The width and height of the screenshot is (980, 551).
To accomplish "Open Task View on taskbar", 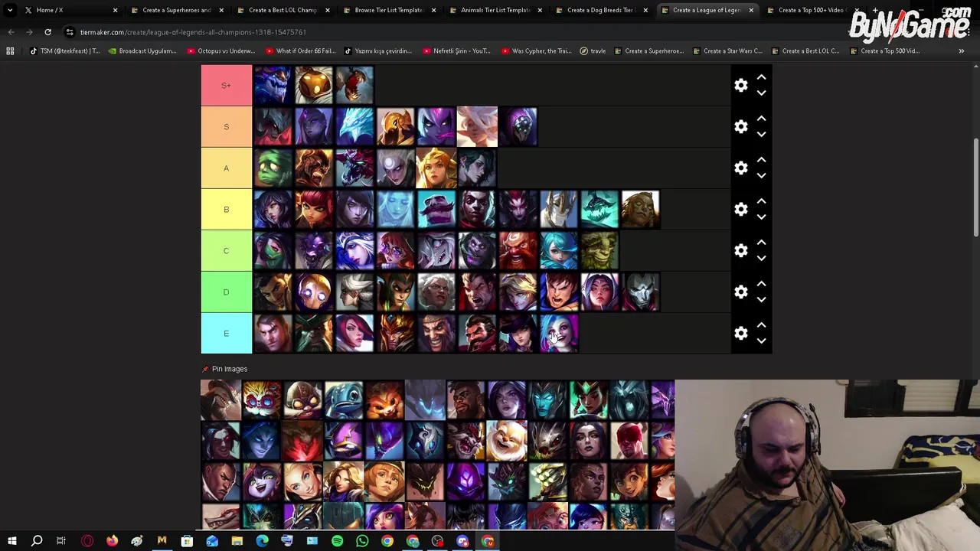I will [x=61, y=541].
